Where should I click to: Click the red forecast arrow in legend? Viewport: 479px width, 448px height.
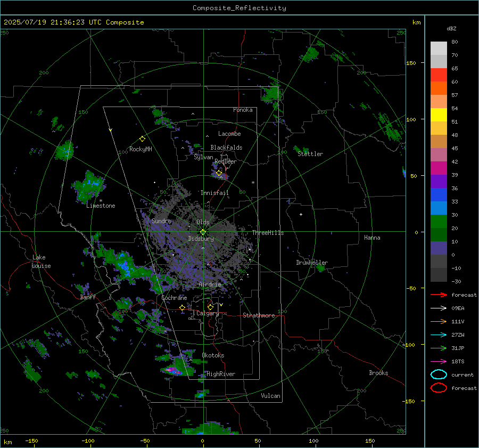439,295
